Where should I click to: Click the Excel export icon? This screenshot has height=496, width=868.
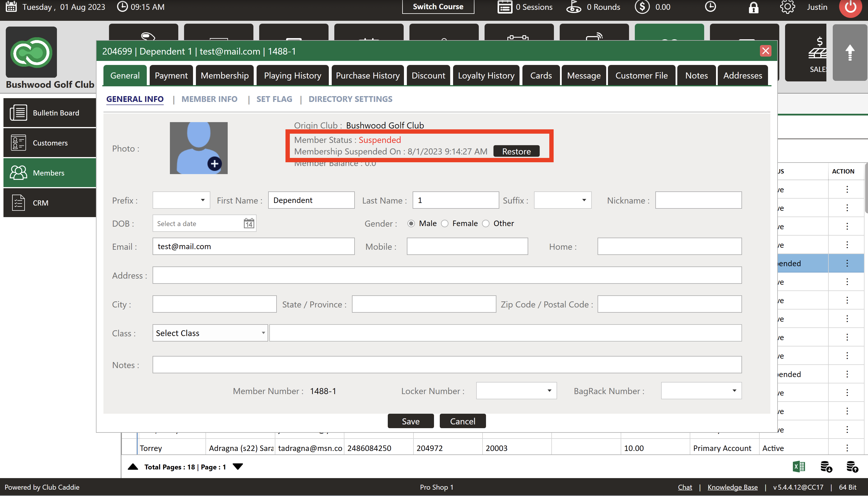coord(799,467)
